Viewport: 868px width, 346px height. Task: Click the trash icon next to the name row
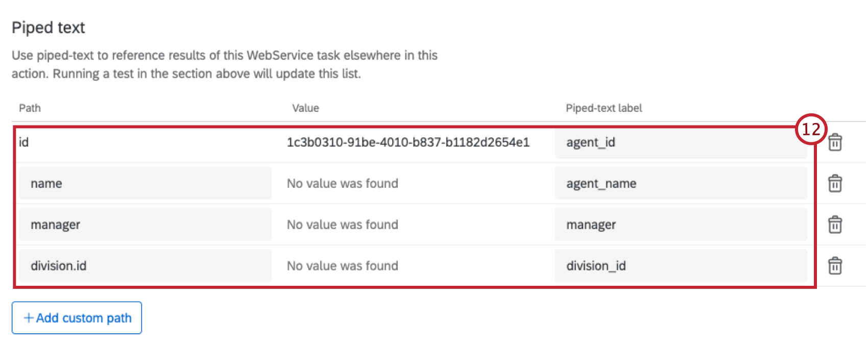(x=835, y=183)
